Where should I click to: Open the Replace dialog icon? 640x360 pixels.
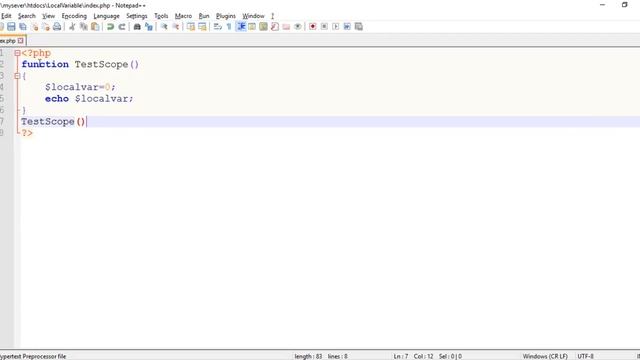[x=149, y=27]
